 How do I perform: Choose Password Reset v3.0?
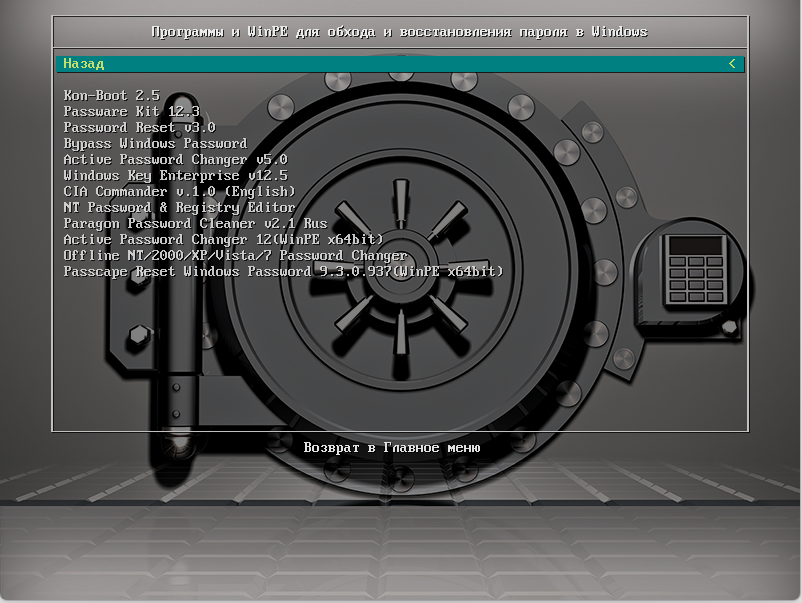pyautogui.click(x=139, y=127)
